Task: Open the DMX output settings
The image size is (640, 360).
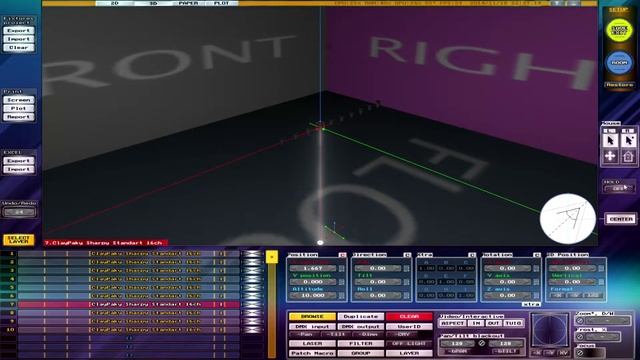Action: point(361,327)
